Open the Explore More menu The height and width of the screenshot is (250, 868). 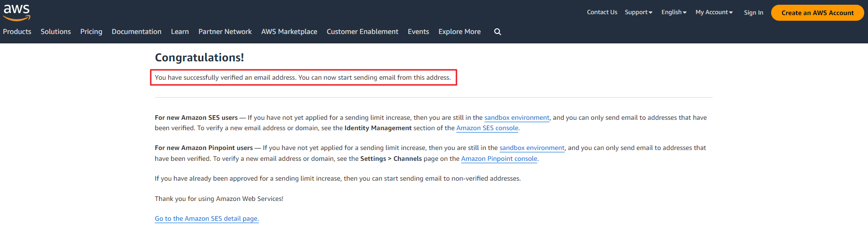point(460,32)
